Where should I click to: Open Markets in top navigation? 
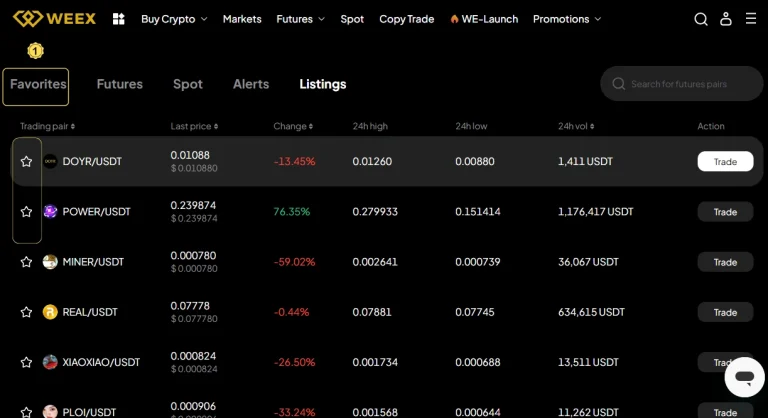click(242, 19)
